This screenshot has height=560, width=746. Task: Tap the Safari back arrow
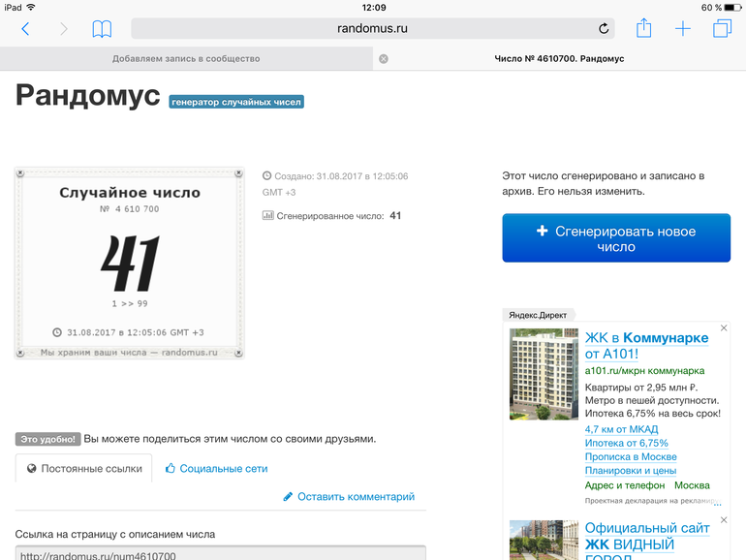point(25,29)
